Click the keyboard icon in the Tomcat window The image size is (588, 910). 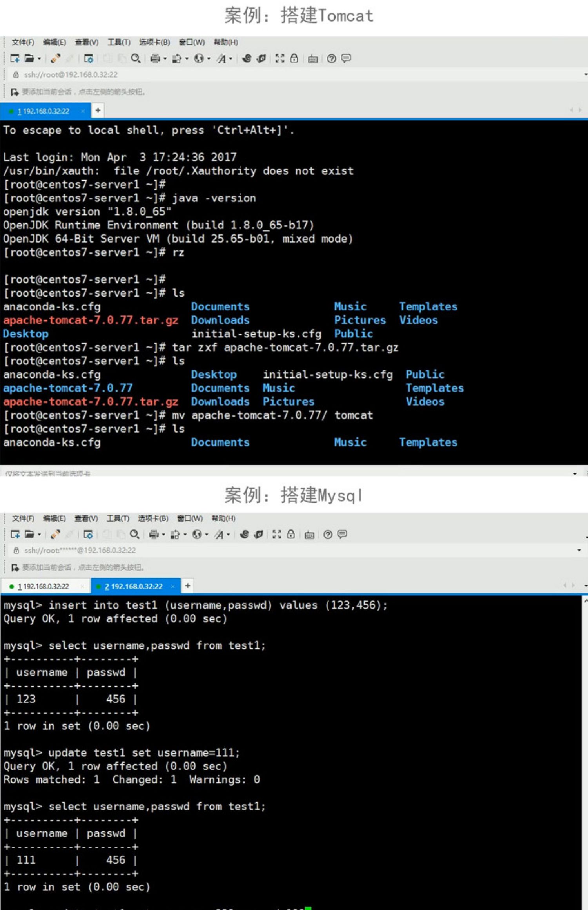point(313,59)
